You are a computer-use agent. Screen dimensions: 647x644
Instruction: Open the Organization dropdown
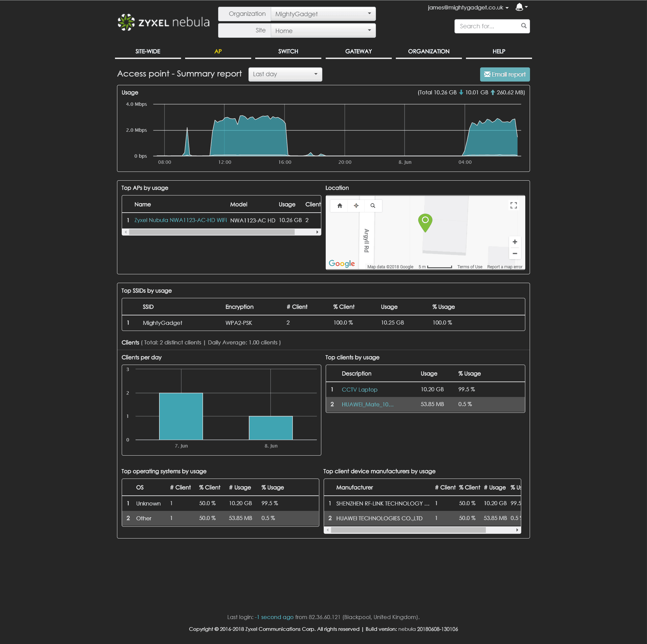pos(323,14)
